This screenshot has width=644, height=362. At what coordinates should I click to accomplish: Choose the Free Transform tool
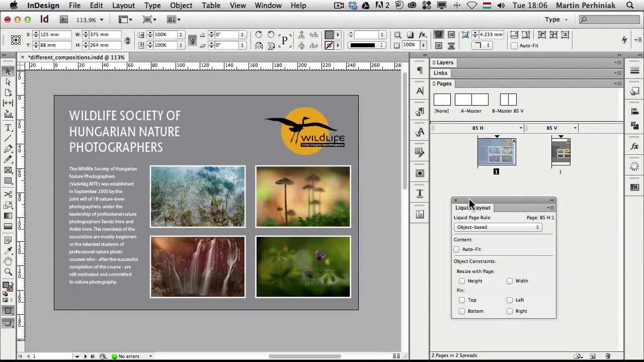tap(8, 205)
